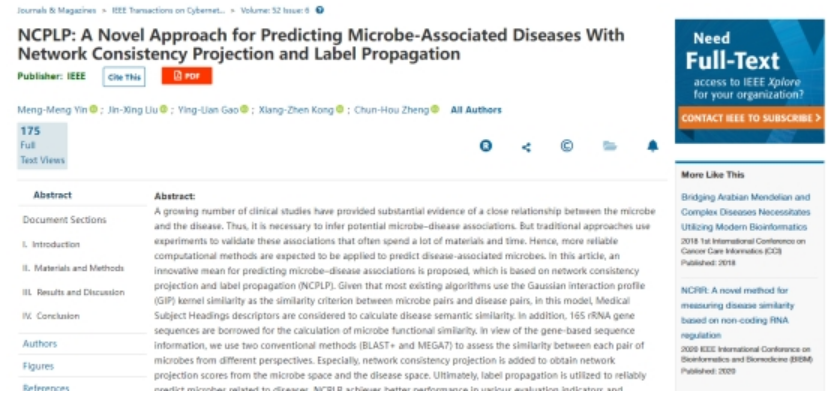Save article using the folder icon
Screen dimensions: 827x404
pyautogui.click(x=609, y=147)
